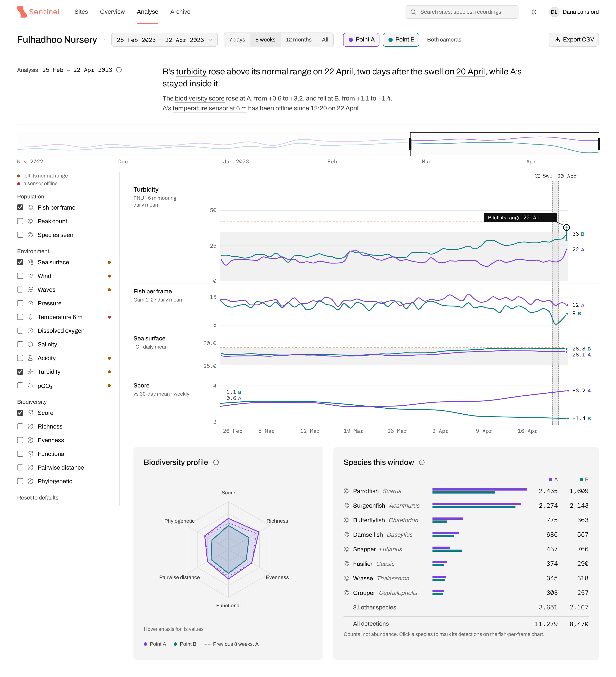Follow the 20 April link in headline

tap(470, 72)
